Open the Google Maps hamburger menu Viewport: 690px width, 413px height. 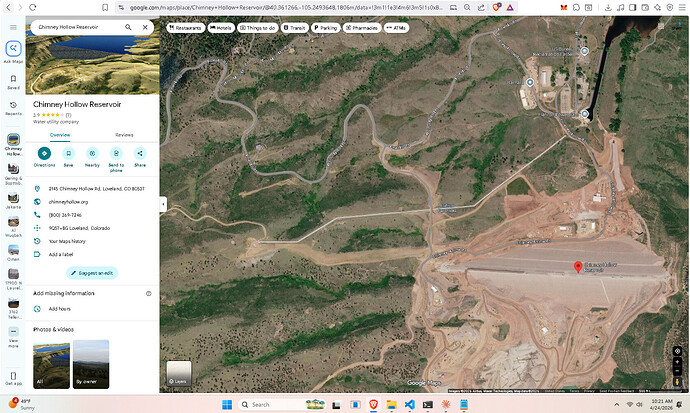13,27
